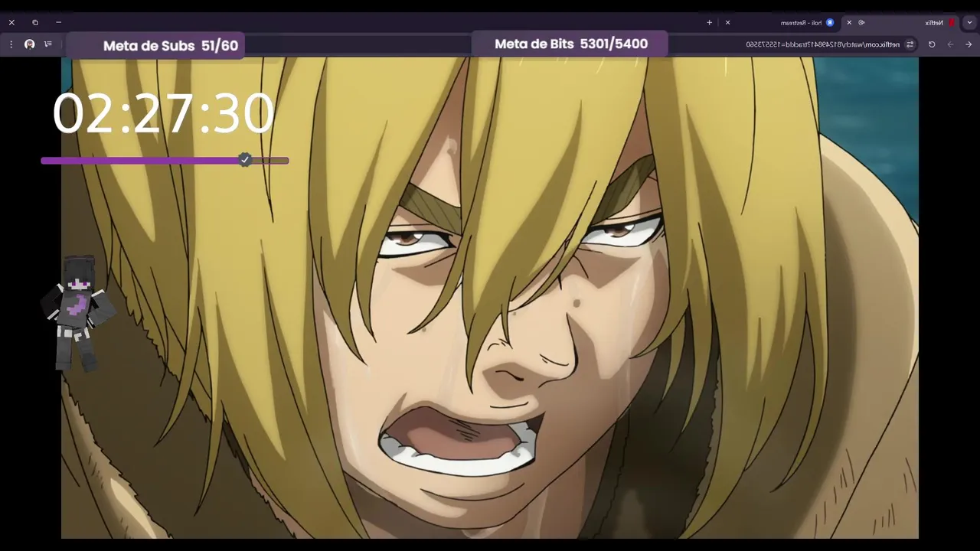Switch to the Netflix browser tab
The width and height of the screenshot is (980, 551).
[900, 23]
